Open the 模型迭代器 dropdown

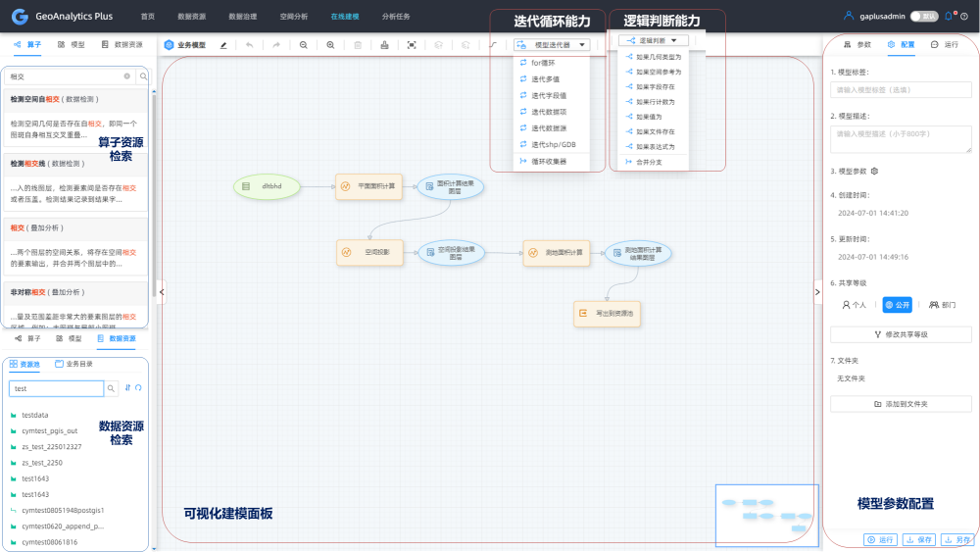click(552, 45)
